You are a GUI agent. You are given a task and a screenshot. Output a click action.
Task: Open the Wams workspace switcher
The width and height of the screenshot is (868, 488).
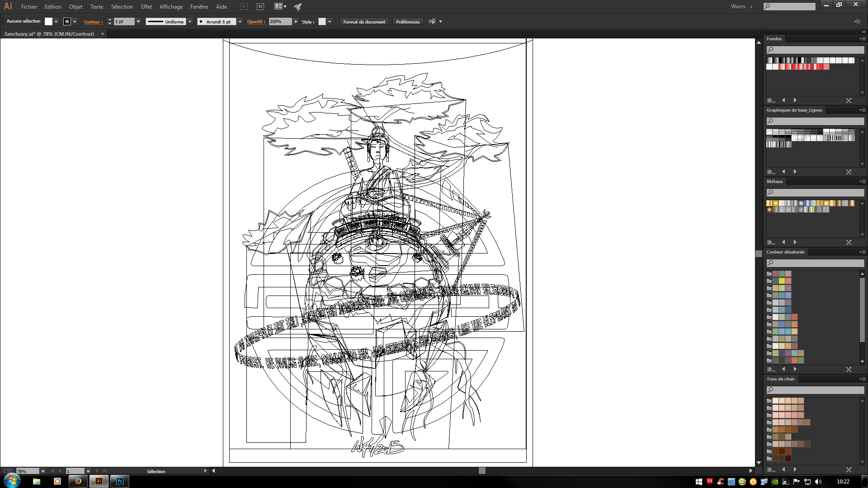(x=741, y=7)
